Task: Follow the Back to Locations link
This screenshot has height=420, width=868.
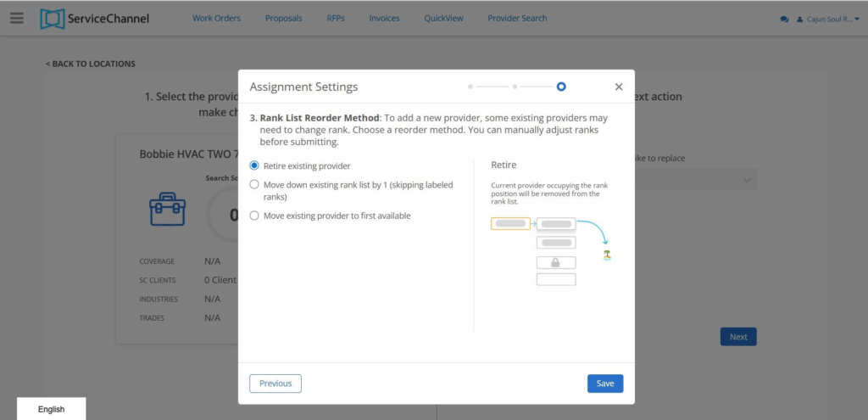Action: point(91,64)
